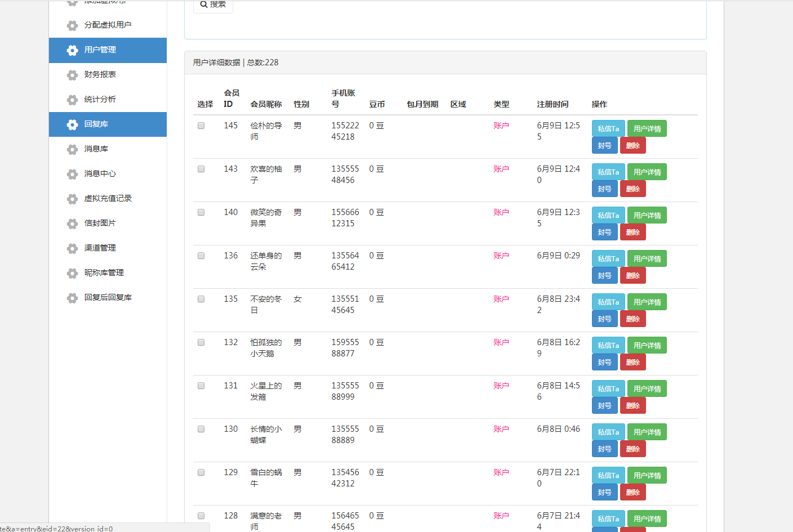Click the gear icon beside 消息库
This screenshot has width=793, height=532.
pos(72,149)
